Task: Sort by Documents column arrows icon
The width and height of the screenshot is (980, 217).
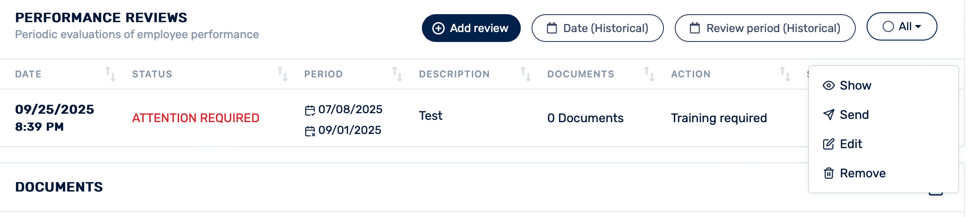Action: 649,74
